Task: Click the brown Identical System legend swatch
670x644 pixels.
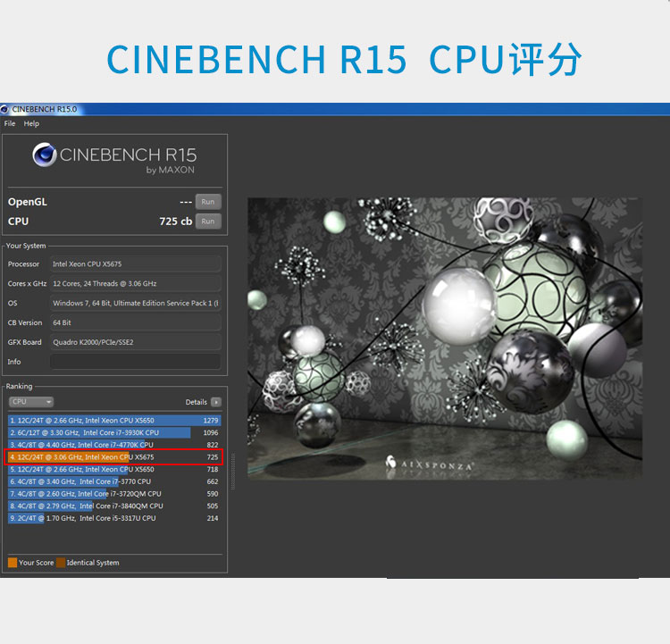Action: coord(61,563)
